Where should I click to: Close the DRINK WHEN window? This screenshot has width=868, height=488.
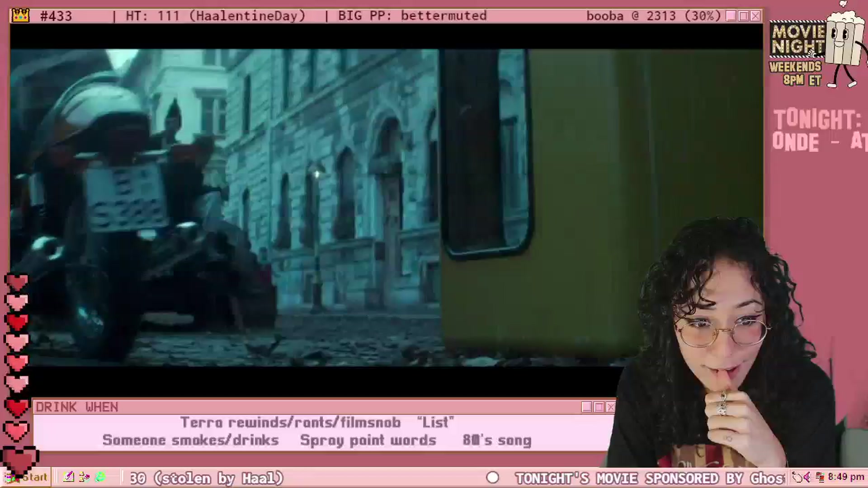click(610, 407)
